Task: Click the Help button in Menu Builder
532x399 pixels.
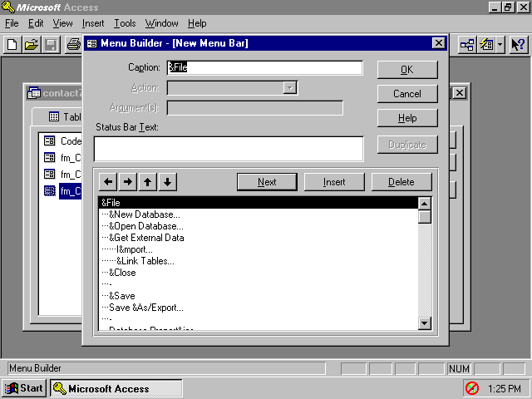Action: (407, 118)
